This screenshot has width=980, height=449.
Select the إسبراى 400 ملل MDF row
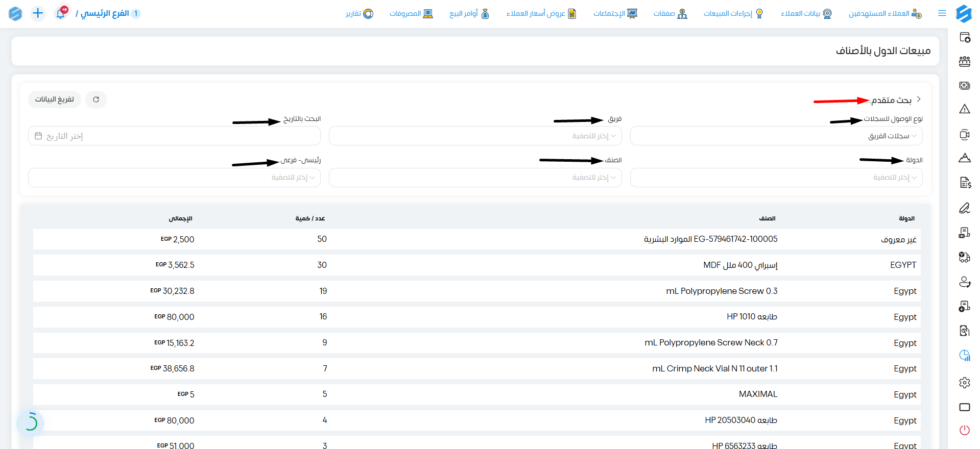pyautogui.click(x=477, y=265)
